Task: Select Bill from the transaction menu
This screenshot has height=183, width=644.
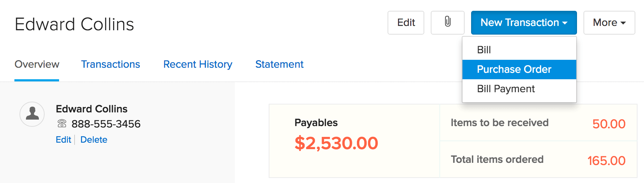Action: 484,50
